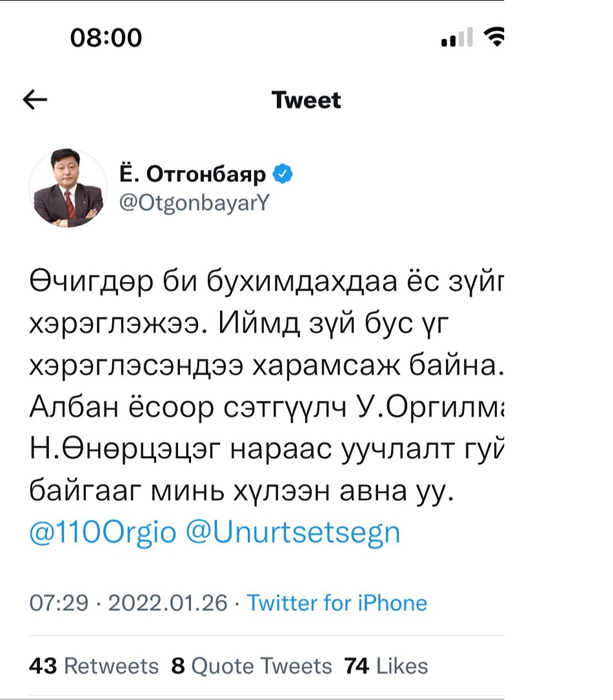Click the Twitter for iPhone link
Screen dimensions: 613x700
click(337, 603)
